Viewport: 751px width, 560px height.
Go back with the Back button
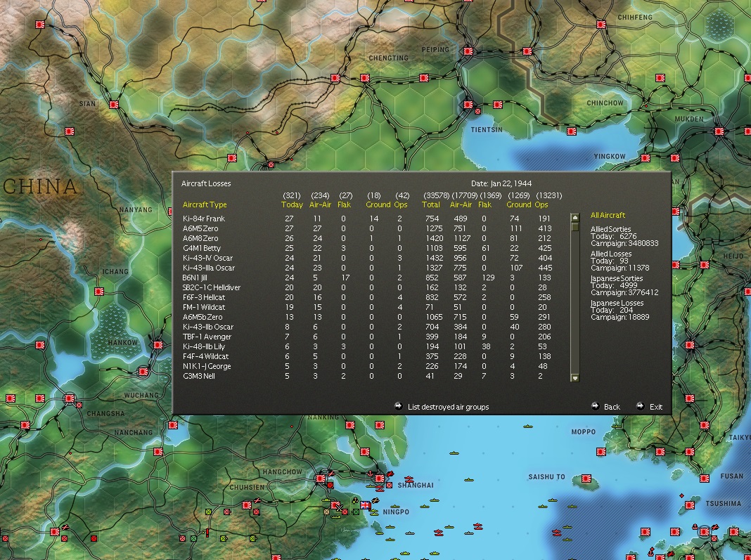[x=606, y=406]
